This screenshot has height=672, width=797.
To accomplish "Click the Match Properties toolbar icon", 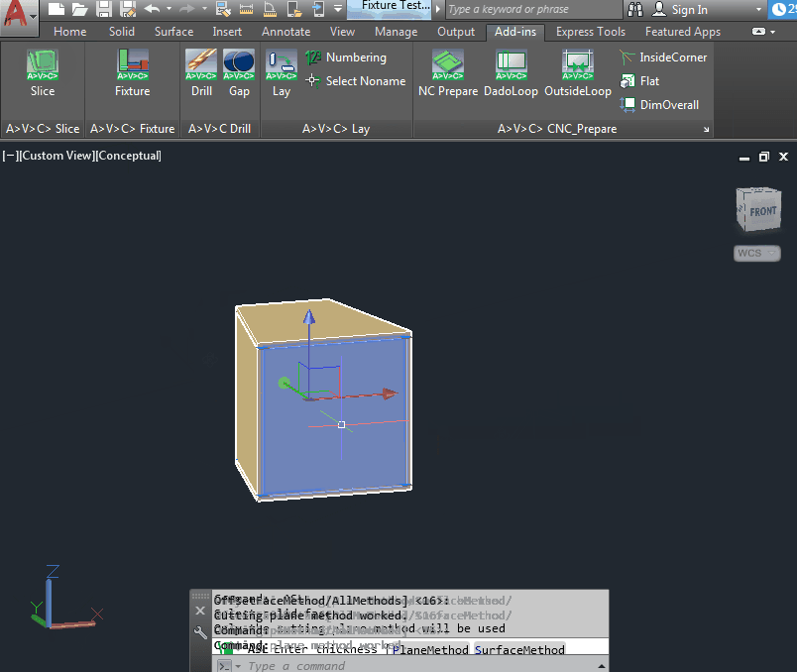I will [223, 9].
